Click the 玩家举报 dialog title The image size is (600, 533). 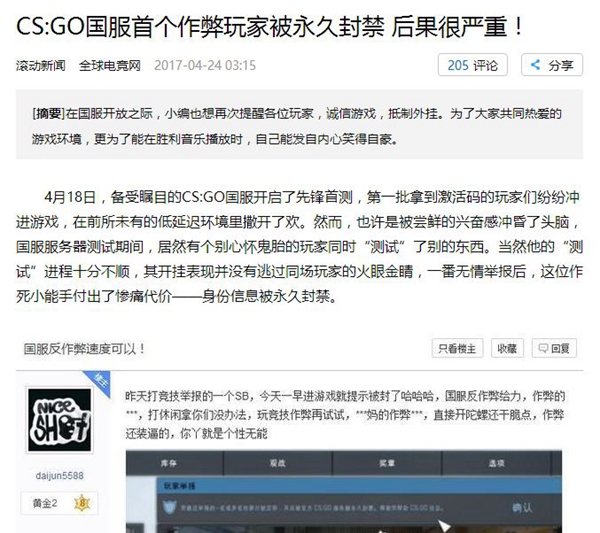[179, 486]
